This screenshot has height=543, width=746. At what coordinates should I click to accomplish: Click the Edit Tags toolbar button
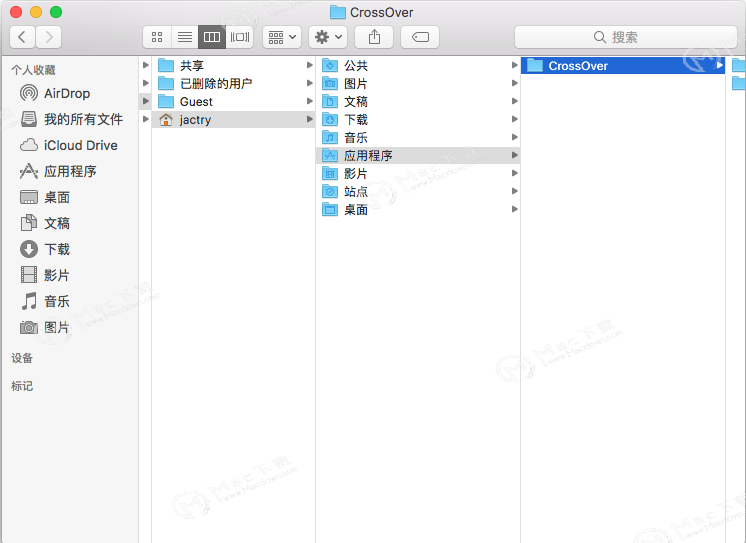420,37
